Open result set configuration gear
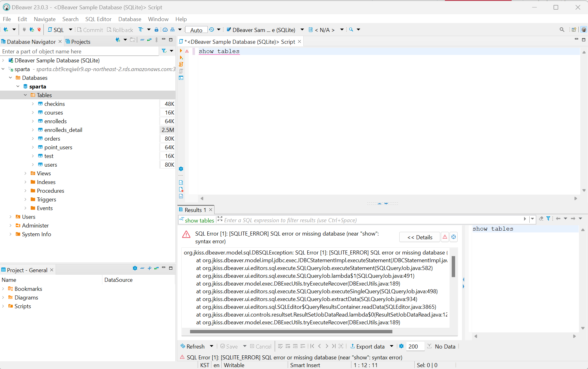The width and height of the screenshot is (588, 369). [x=401, y=346]
